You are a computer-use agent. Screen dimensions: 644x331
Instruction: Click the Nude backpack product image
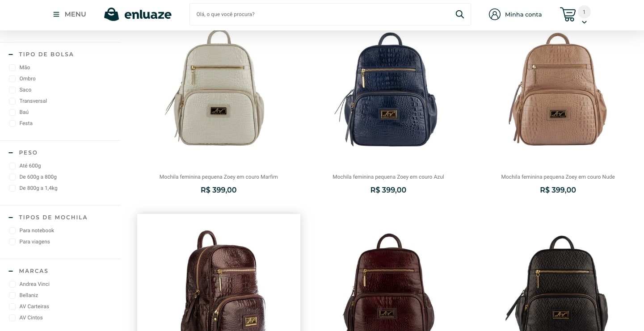point(558,89)
